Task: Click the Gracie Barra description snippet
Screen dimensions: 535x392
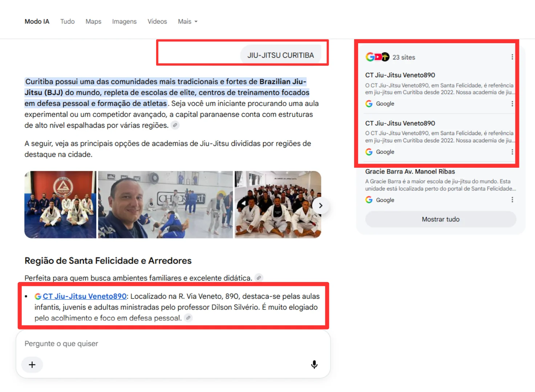Action: [x=440, y=185]
